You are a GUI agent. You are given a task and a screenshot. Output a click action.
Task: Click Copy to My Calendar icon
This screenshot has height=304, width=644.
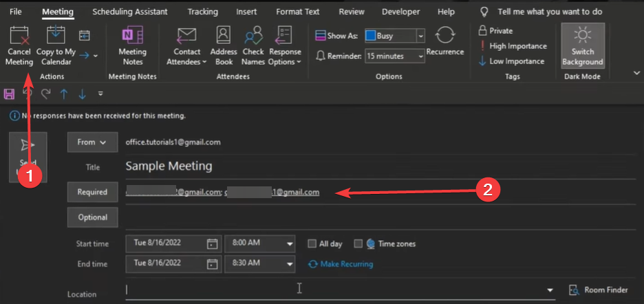pos(56,35)
